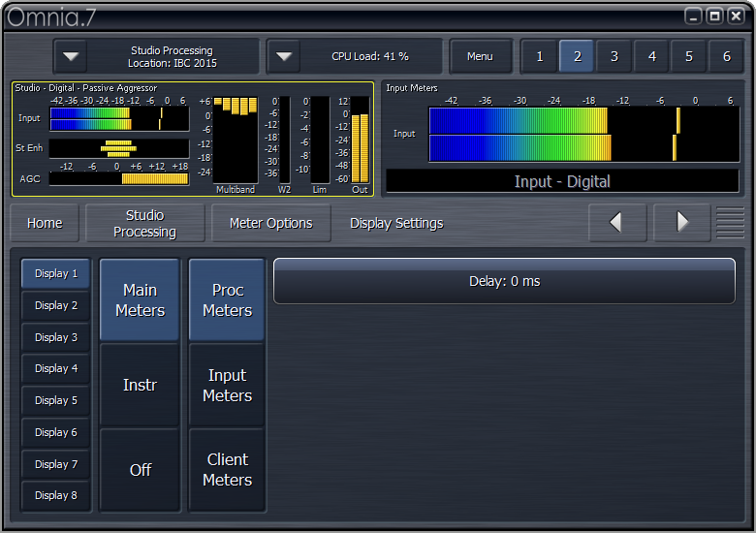Choose Instr display mode
This screenshot has width=756, height=533.
pos(140,385)
